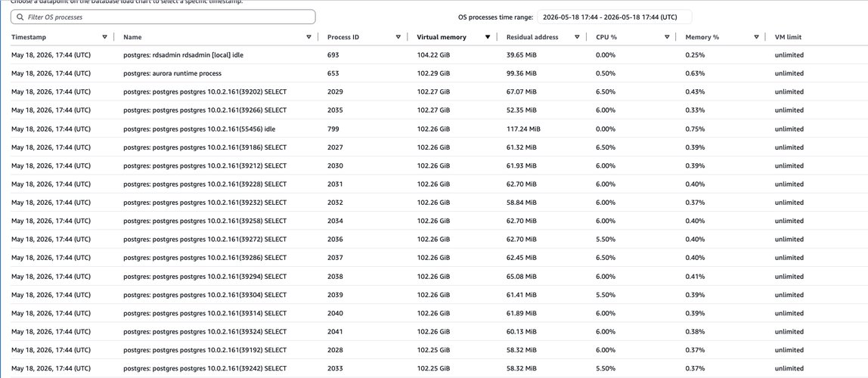Click the 0.33% memory value

point(695,110)
